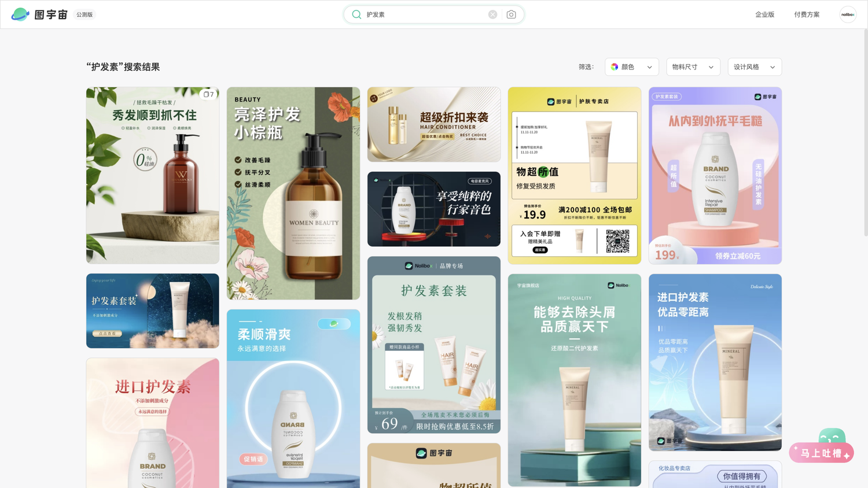Image resolution: width=868 pixels, height=488 pixels.
Task: Open the 护发素套装 night sky banner
Action: click(x=153, y=311)
